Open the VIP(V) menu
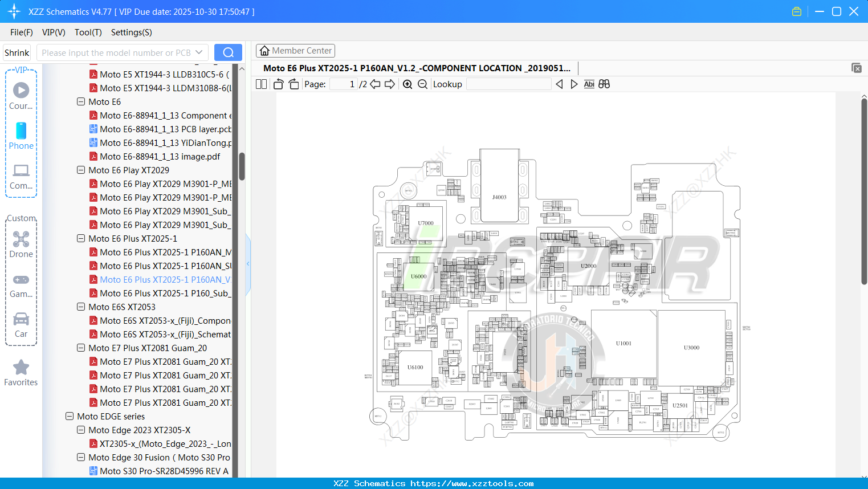This screenshot has height=489, width=868. coord(54,32)
